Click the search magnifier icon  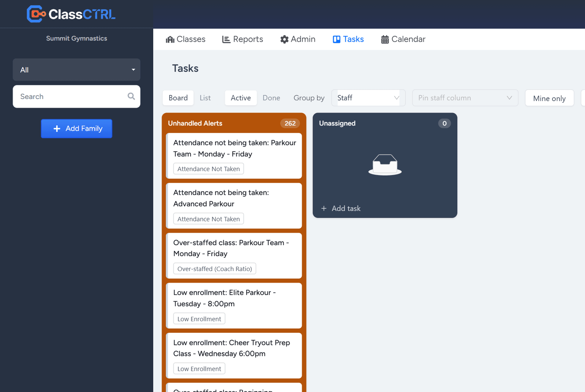click(x=131, y=96)
